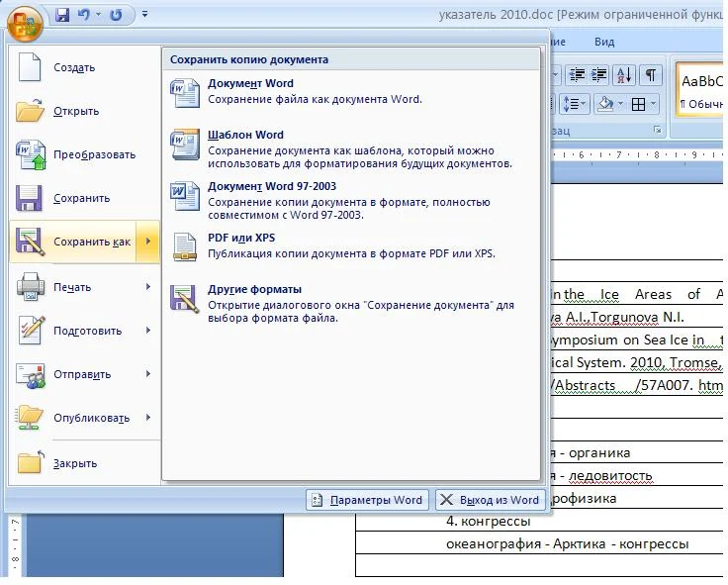
Task: Click the floppy pencil icon for Другие форматы
Action: point(185,298)
